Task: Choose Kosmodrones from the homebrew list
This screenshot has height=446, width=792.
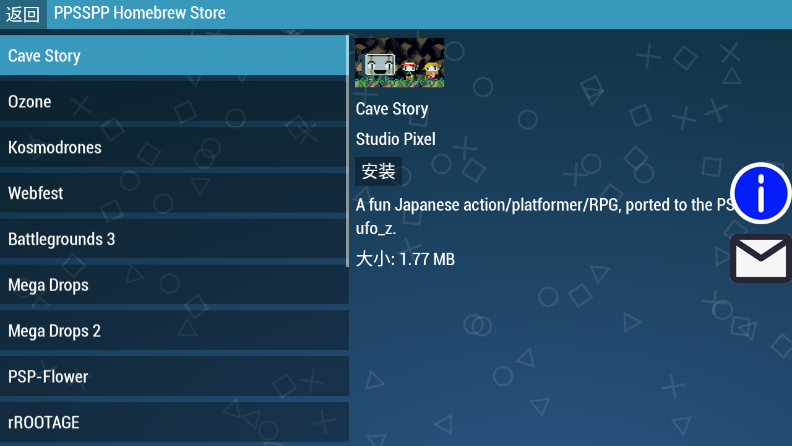Action: click(174, 147)
